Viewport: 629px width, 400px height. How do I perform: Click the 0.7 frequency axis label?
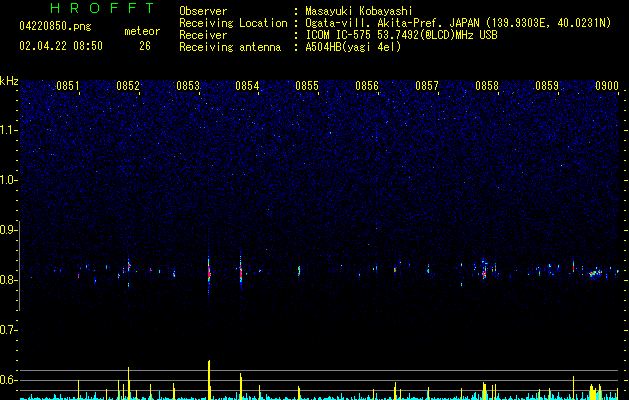point(8,330)
